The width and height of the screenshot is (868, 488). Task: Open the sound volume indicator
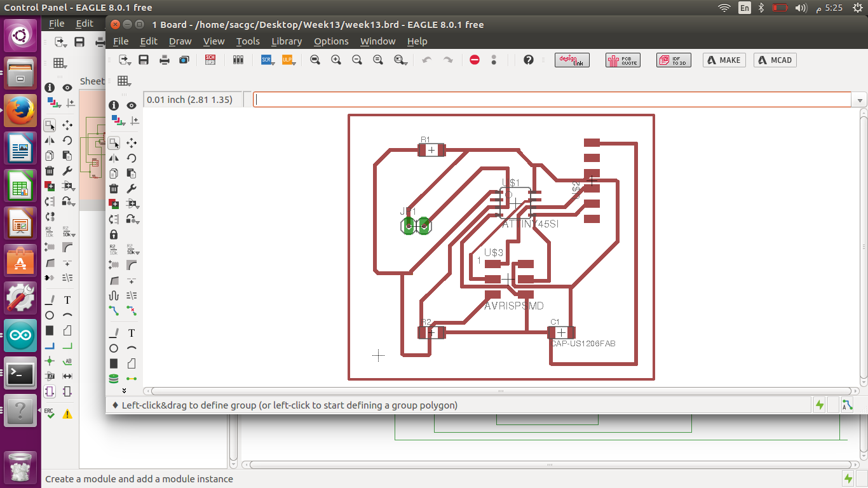[801, 8]
